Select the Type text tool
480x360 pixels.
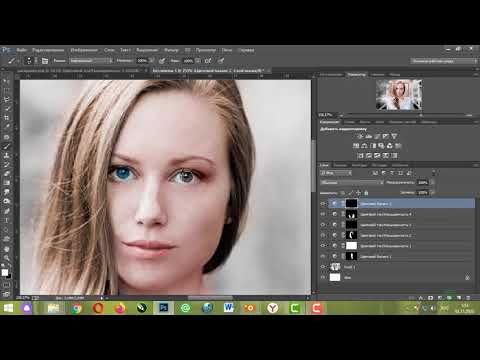pyautogui.click(x=6, y=220)
